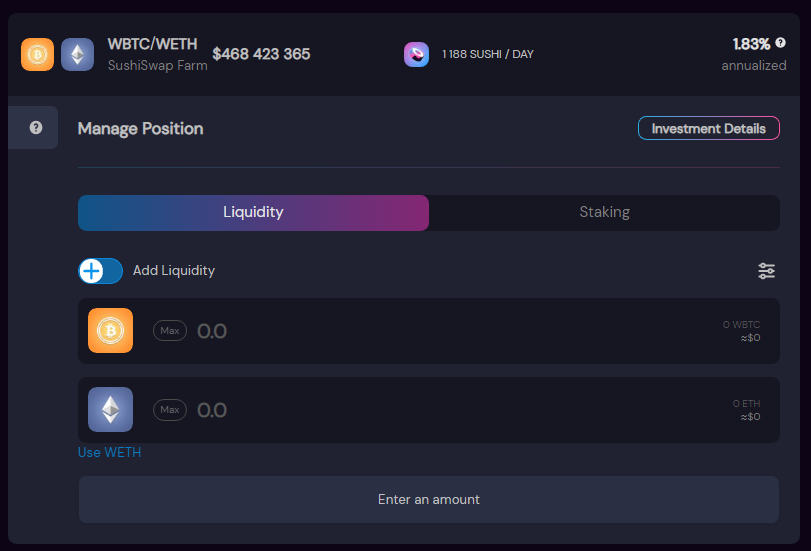811x551 pixels.
Task: Click the APR info question mark icon
Action: pos(780,43)
